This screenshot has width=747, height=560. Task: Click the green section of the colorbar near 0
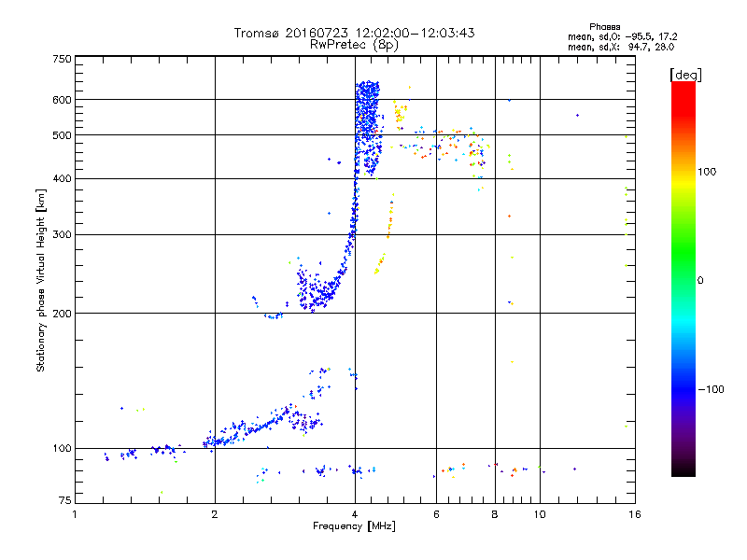pyautogui.click(x=684, y=272)
